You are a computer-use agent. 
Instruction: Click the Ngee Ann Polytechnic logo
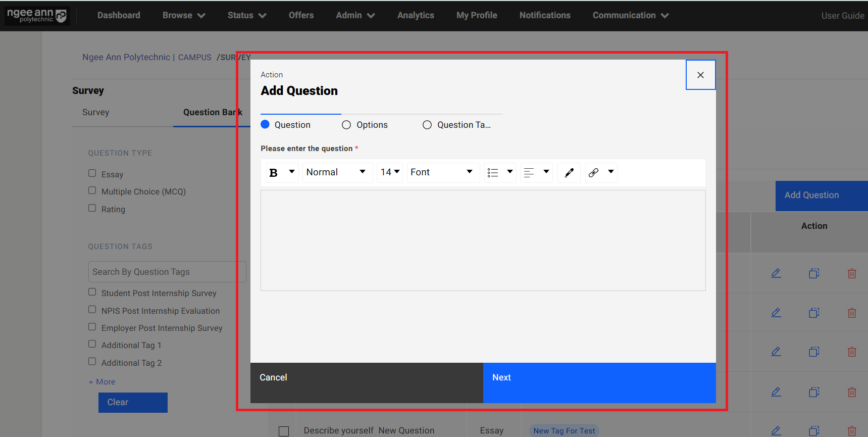point(37,16)
